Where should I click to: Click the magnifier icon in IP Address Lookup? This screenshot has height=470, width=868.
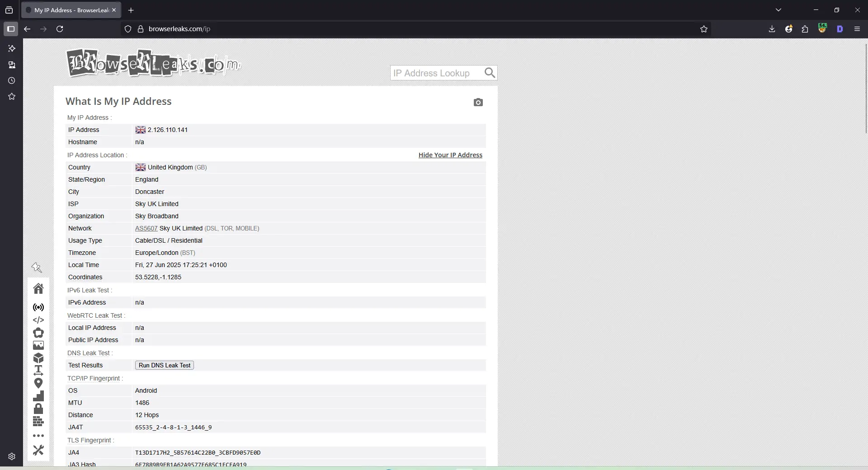click(x=490, y=73)
